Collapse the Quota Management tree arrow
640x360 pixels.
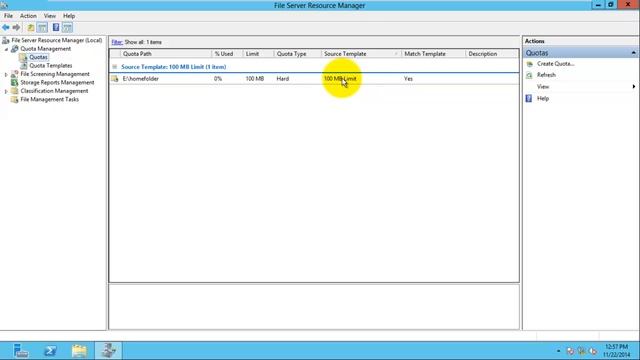[x=6, y=49]
